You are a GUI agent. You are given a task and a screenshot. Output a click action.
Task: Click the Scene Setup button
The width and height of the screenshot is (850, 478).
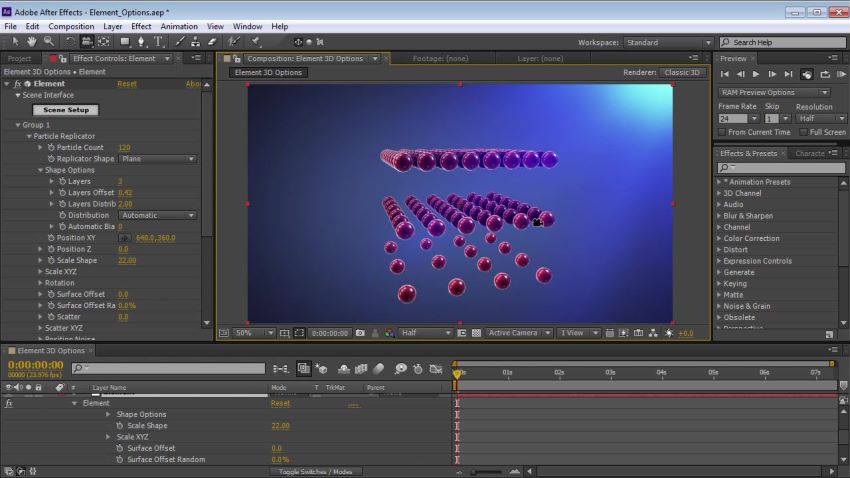click(x=66, y=109)
